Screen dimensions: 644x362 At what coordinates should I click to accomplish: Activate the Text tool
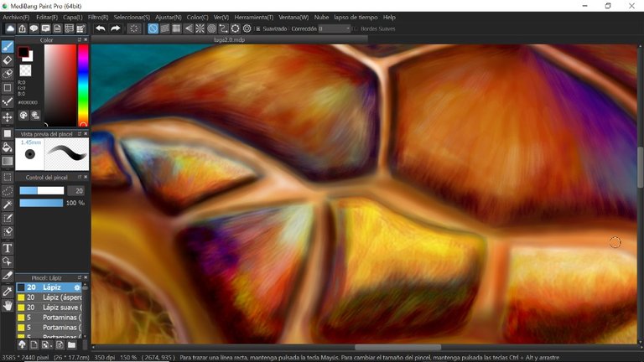(8, 248)
